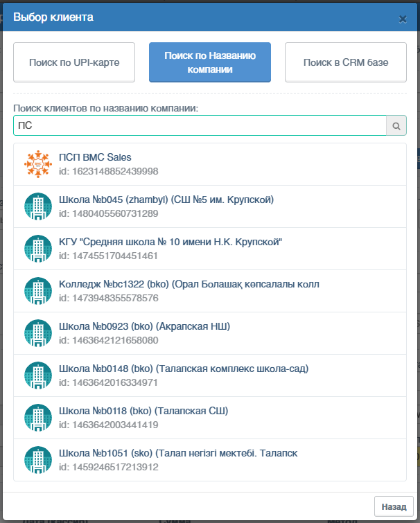Click building icon for Школа №b0923
Screen dimensions: 420x523
(38, 333)
